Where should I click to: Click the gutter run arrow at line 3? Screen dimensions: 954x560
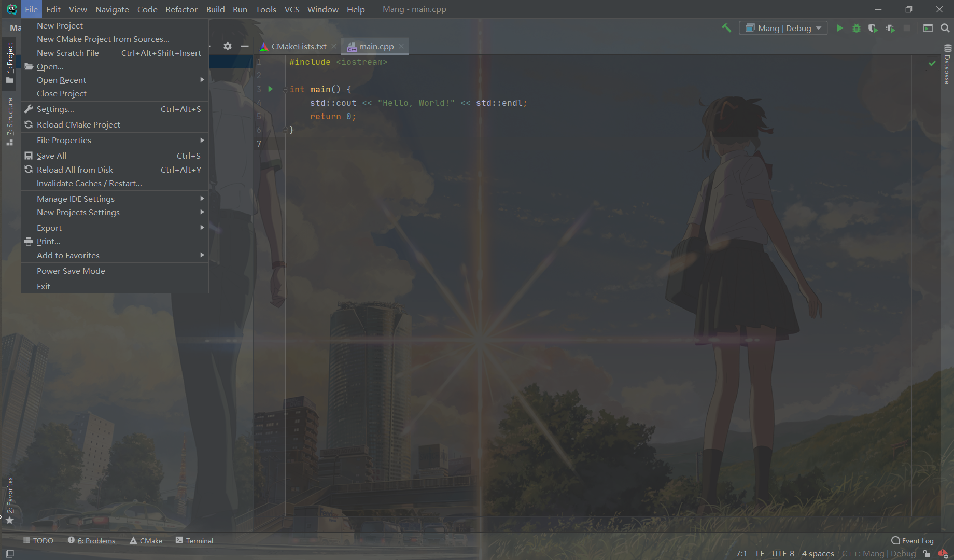[270, 89]
